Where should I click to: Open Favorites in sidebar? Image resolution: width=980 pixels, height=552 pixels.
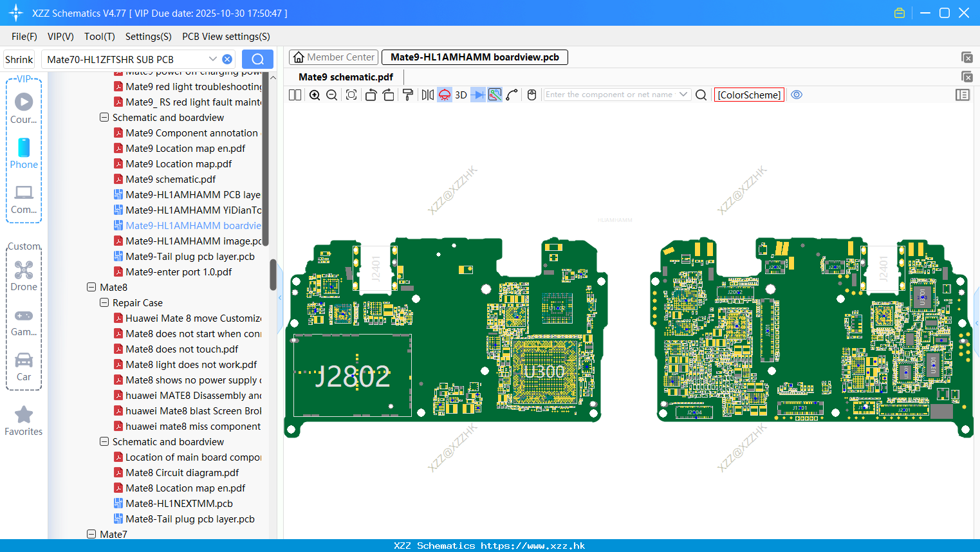(x=24, y=421)
